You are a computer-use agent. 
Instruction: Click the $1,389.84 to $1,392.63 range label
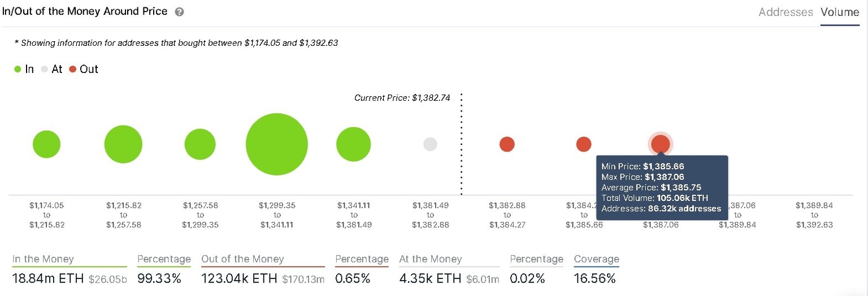(814, 215)
